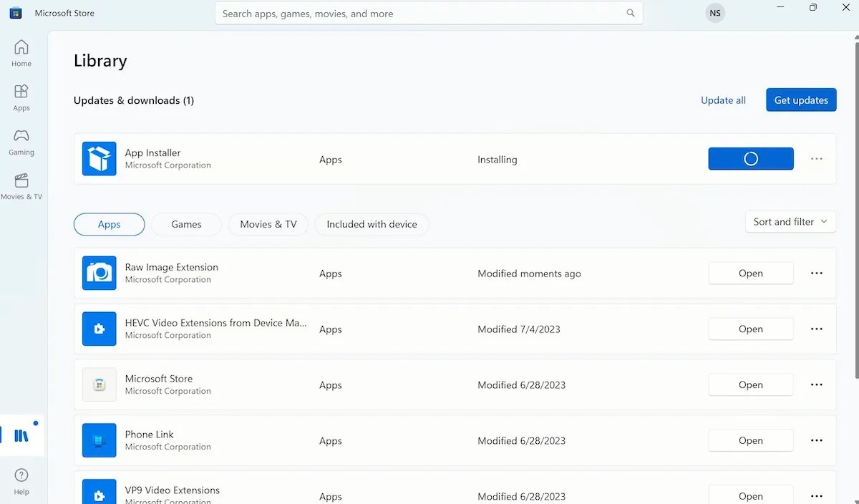Viewport: 859px width, 504px height.
Task: Open more options for Raw Image Extension
Action: [816, 273]
